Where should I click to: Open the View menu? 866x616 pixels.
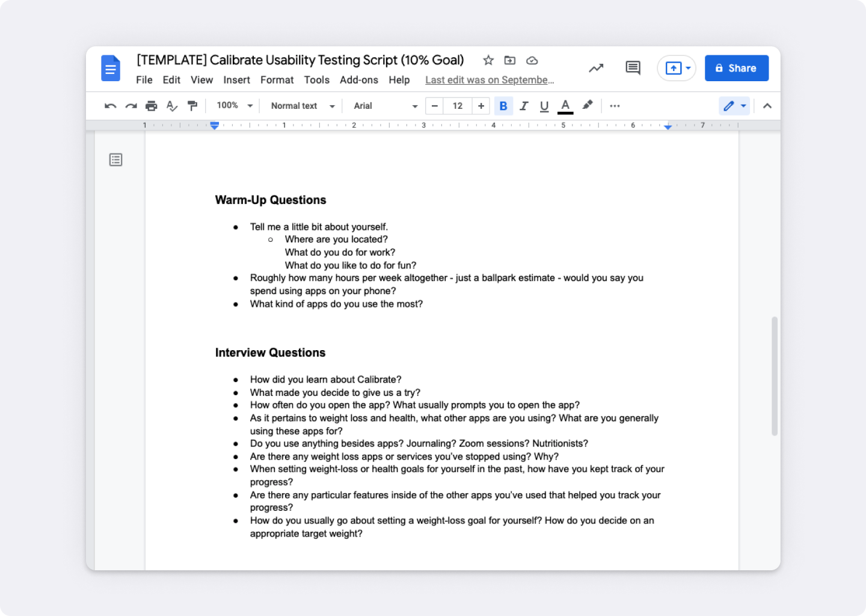202,80
